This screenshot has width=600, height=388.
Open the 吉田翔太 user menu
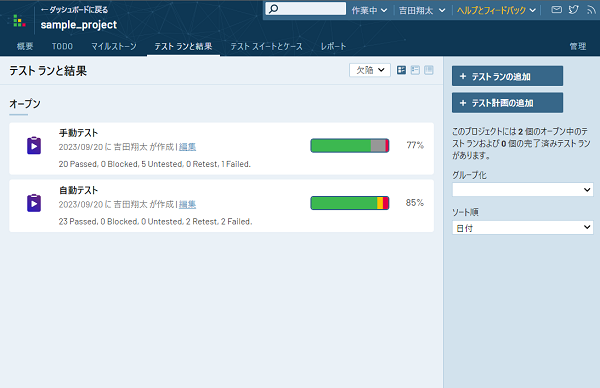(422, 10)
